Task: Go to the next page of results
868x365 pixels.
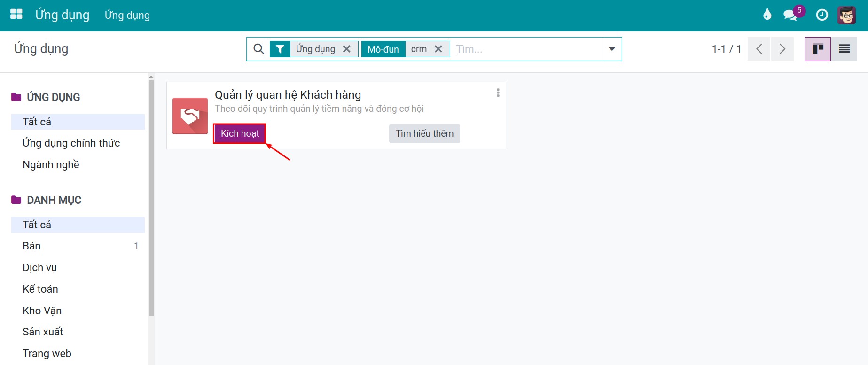Action: (x=782, y=49)
